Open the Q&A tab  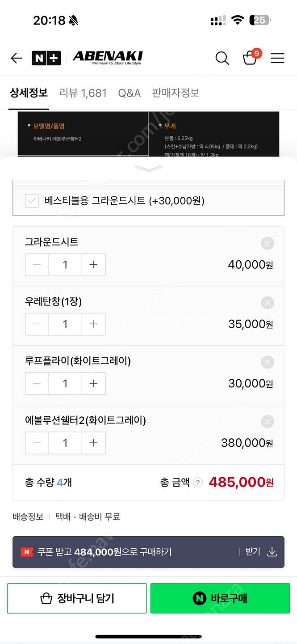[x=129, y=93]
